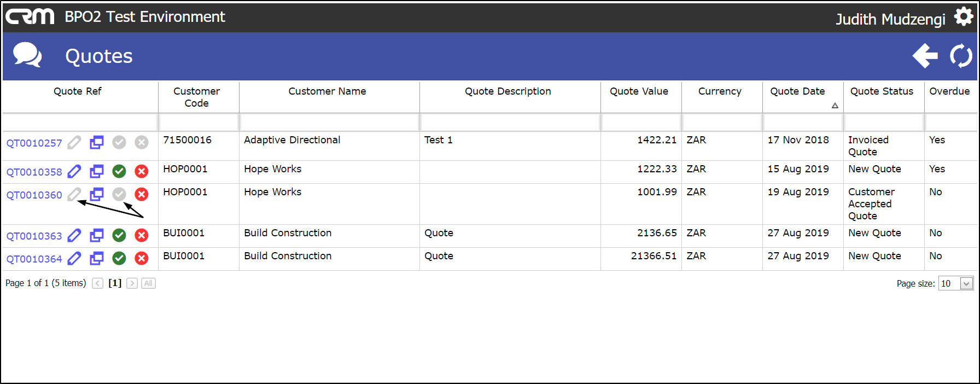
Task: Open quote QT0010360 link
Action: point(34,195)
